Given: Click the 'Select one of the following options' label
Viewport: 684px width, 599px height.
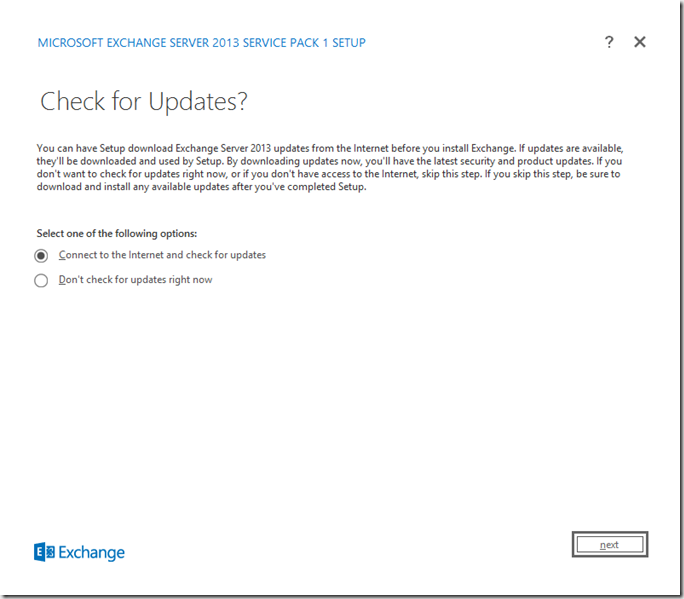Looking at the screenshot, I should (116, 233).
